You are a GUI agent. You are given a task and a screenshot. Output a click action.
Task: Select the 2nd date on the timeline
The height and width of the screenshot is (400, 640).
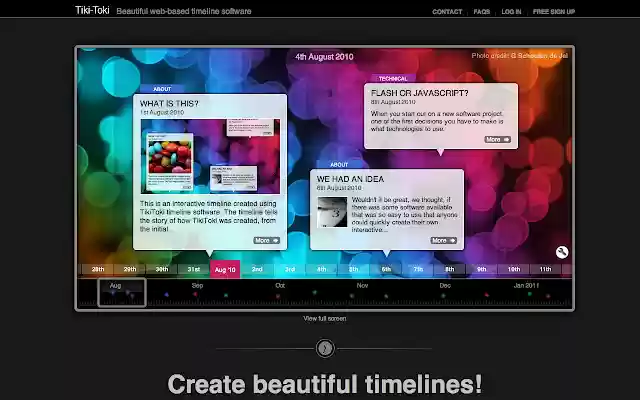(x=257, y=269)
